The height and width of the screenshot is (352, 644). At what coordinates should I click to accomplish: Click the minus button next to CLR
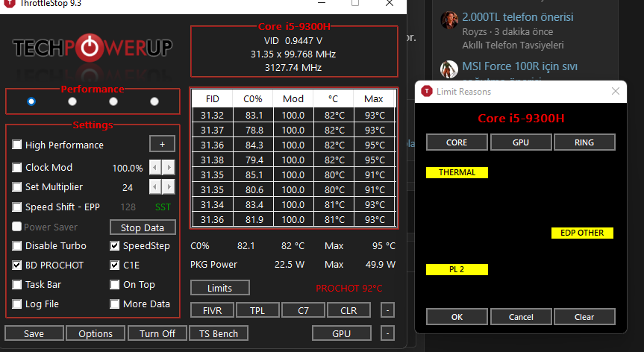[x=387, y=310]
